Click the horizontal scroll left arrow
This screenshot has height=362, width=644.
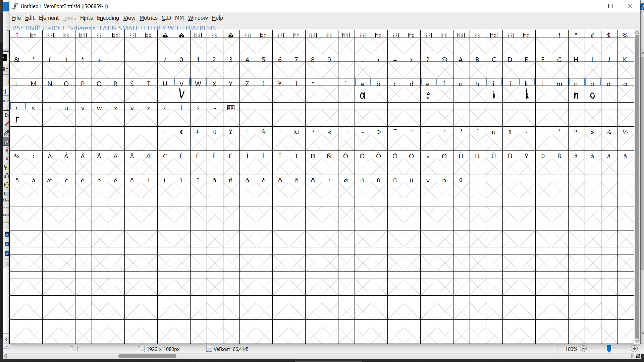[x=5, y=356]
